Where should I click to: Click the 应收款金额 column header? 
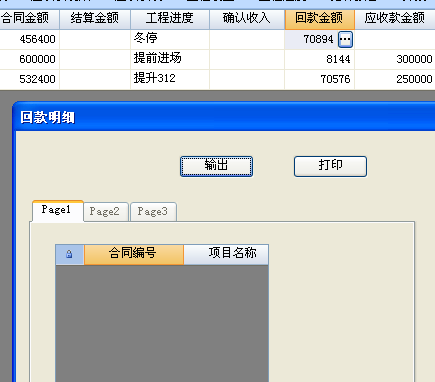395,19
